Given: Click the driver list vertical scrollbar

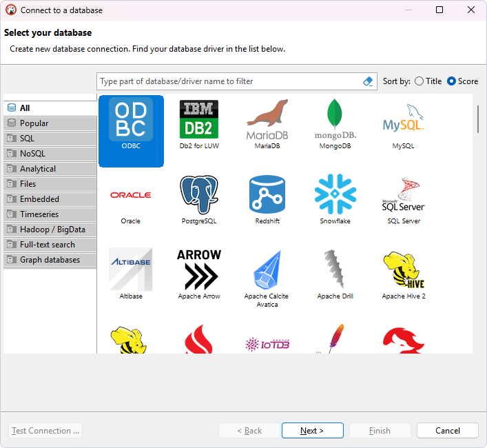Looking at the screenshot, I should tap(478, 119).
